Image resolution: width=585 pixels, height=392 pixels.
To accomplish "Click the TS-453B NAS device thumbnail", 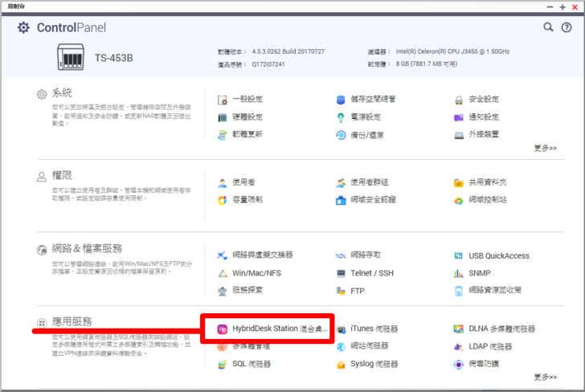I will pos(72,58).
